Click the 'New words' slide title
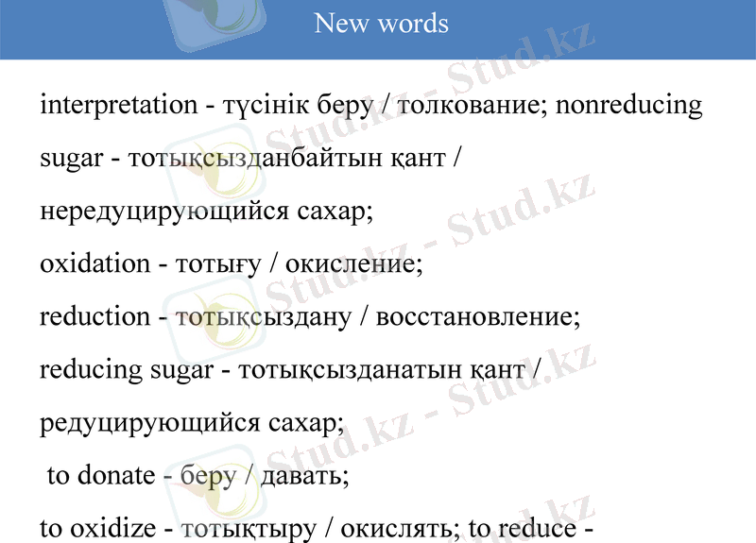 point(381,23)
